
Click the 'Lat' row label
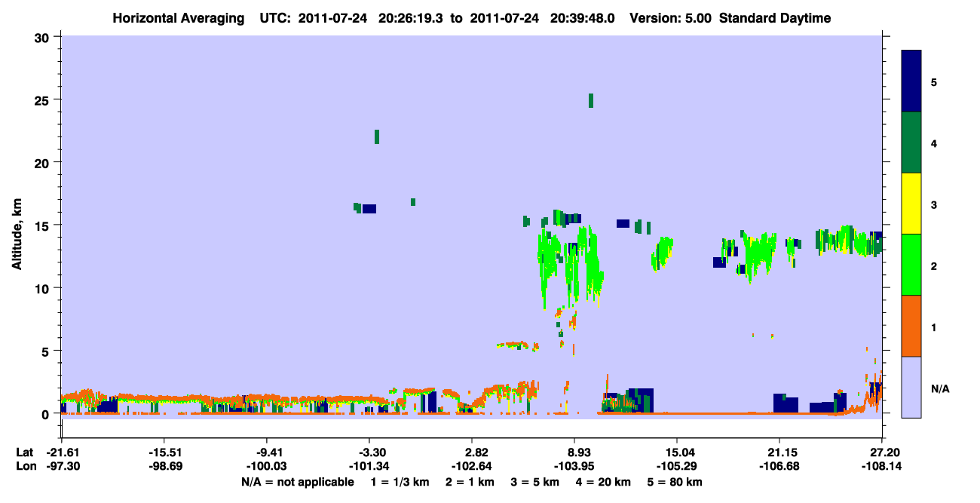[x=25, y=452]
